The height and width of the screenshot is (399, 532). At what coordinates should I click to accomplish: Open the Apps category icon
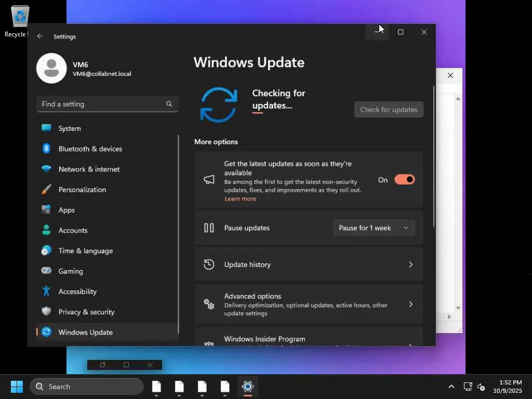click(x=46, y=209)
